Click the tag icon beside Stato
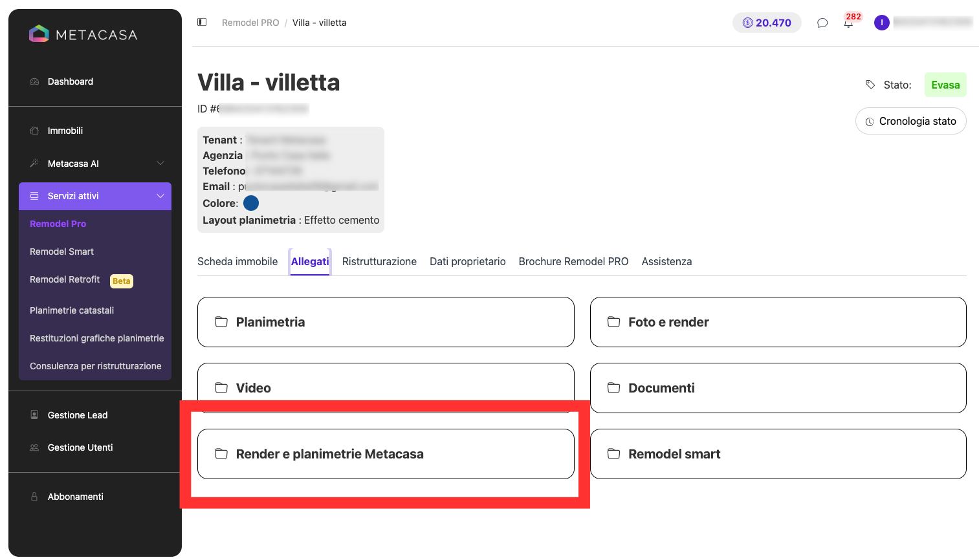 (x=870, y=85)
